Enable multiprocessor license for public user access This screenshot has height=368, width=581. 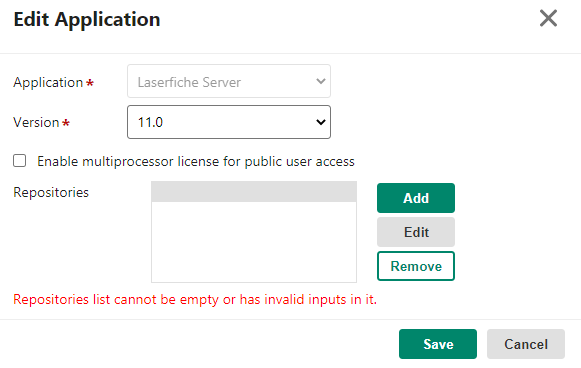20,161
